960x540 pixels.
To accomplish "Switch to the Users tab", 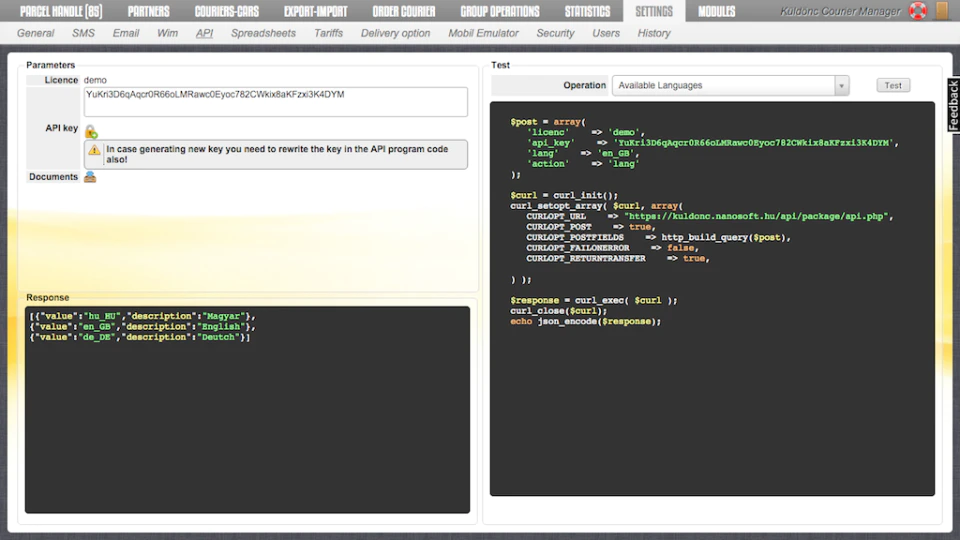I will [606, 33].
